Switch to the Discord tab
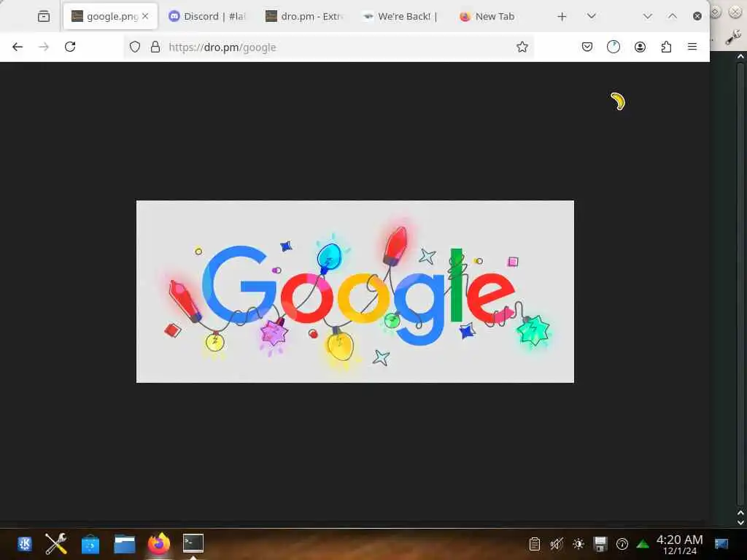The image size is (747, 560). 208,16
